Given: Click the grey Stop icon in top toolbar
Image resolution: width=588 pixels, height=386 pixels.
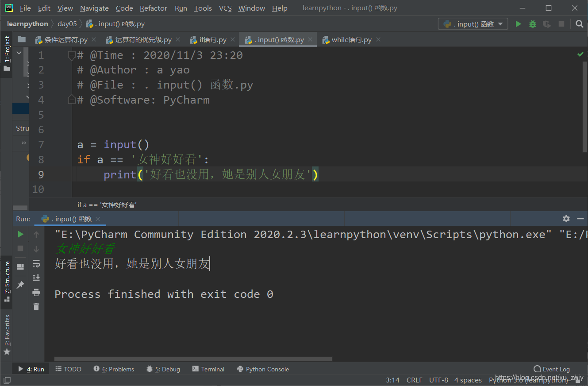Looking at the screenshot, I should 561,24.
